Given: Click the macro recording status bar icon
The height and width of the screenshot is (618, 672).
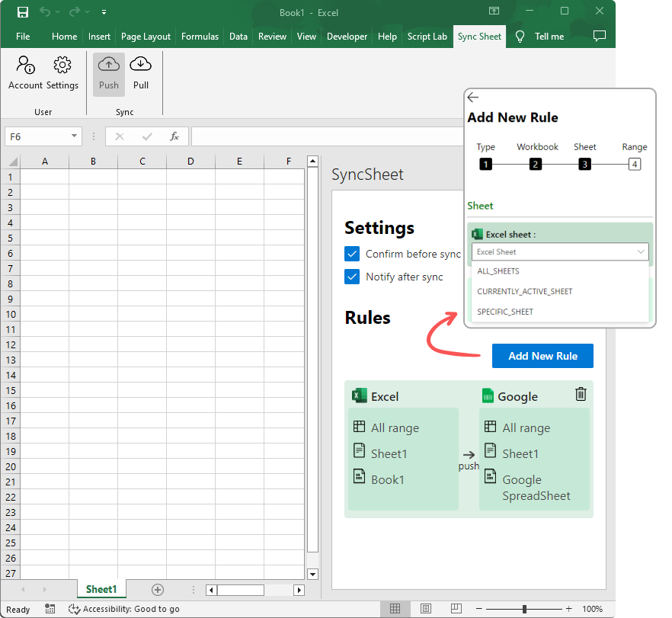Looking at the screenshot, I should pos(50,609).
